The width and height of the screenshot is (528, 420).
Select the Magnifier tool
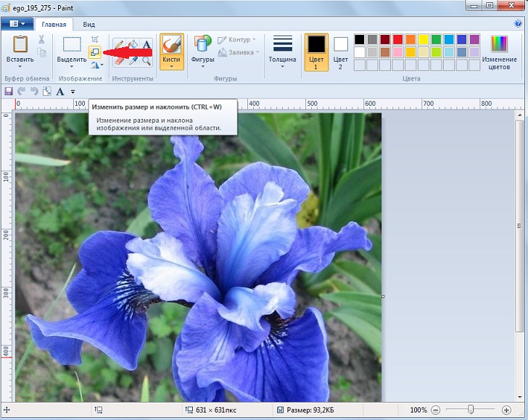pyautogui.click(x=147, y=62)
